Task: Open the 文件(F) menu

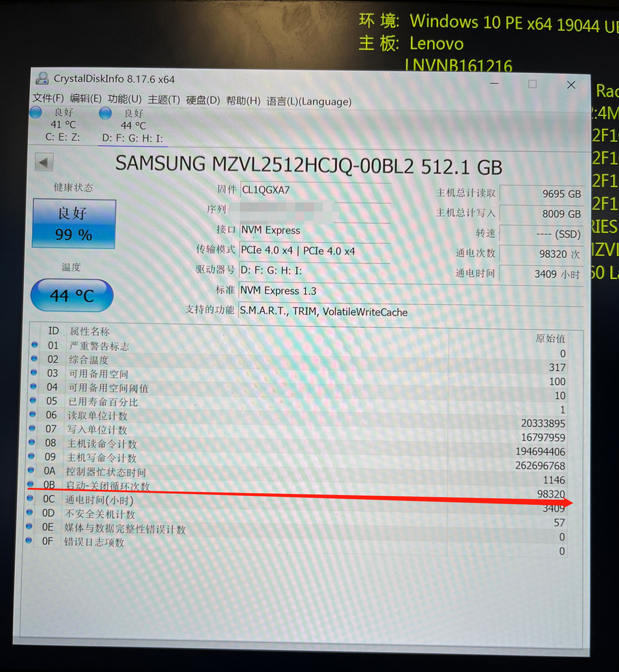Action: (x=48, y=98)
